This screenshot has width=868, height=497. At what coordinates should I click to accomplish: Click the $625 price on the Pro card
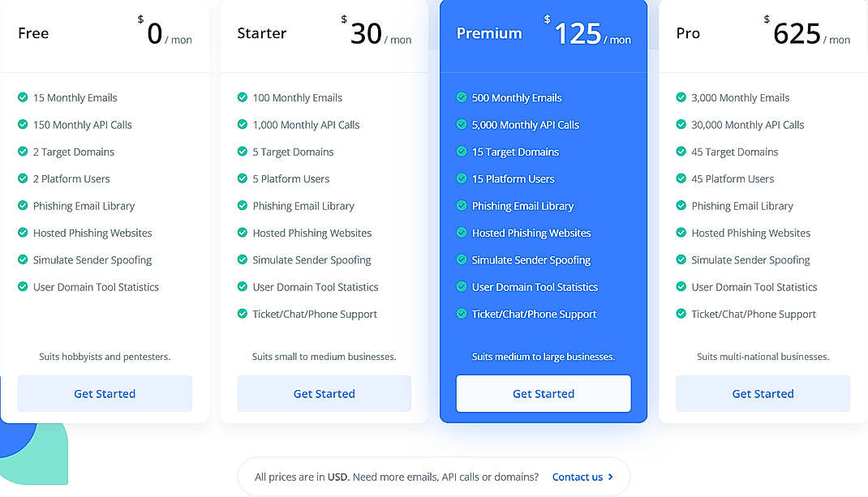pos(796,33)
